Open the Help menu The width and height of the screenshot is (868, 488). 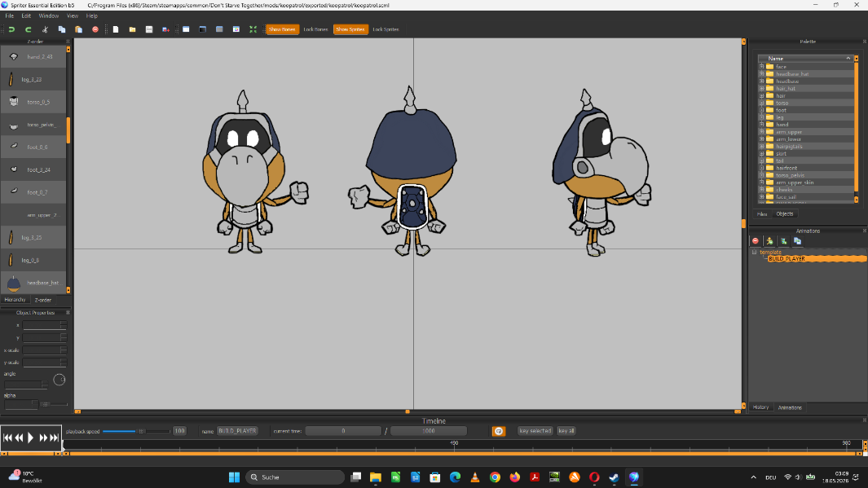click(x=92, y=16)
